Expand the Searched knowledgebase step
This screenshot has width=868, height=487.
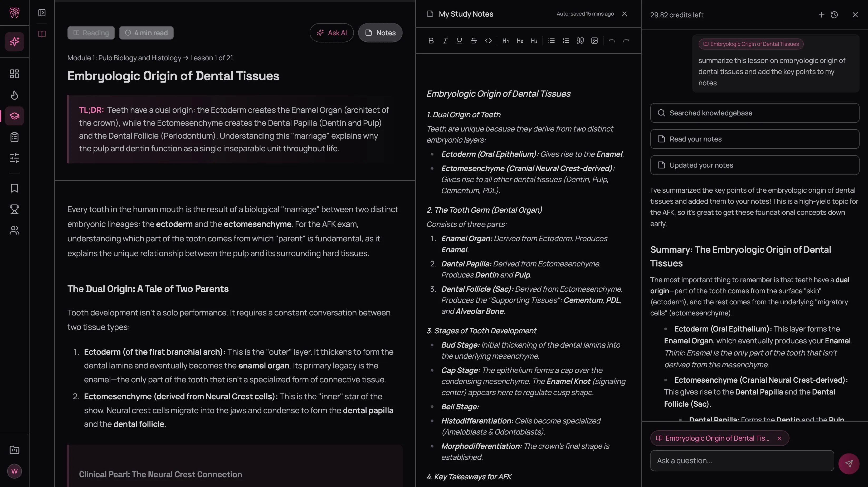[x=755, y=113]
